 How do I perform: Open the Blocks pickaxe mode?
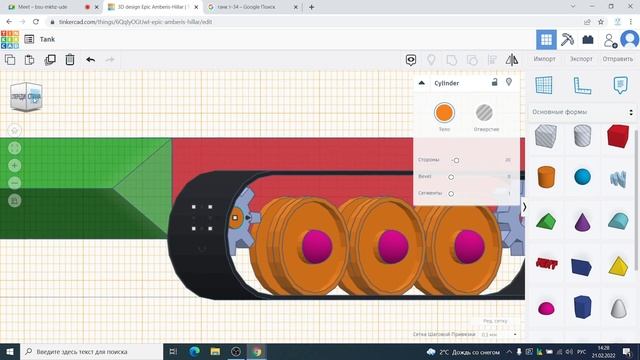[x=567, y=40]
